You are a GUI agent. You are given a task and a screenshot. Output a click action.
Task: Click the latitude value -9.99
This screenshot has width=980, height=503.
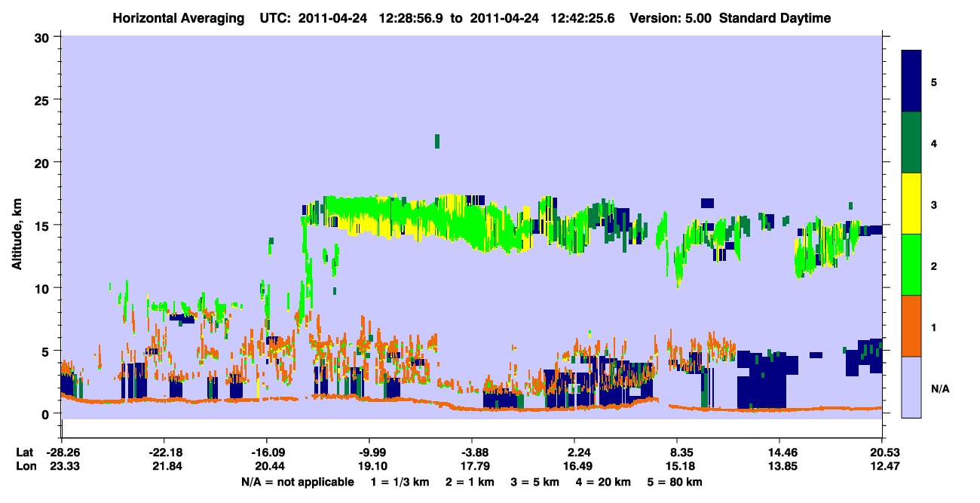(369, 452)
